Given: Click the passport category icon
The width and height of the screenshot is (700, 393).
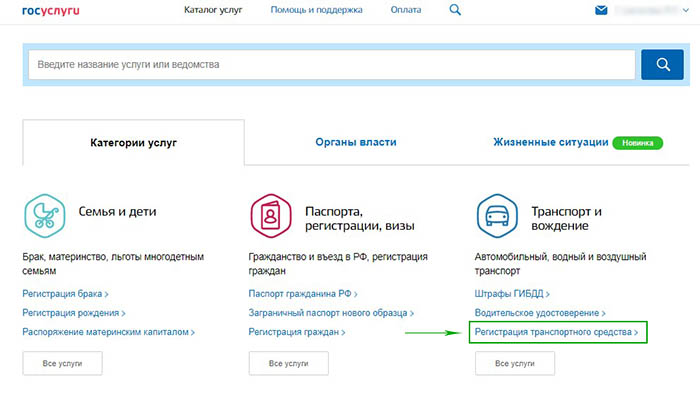Looking at the screenshot, I should pyautogui.click(x=271, y=216).
